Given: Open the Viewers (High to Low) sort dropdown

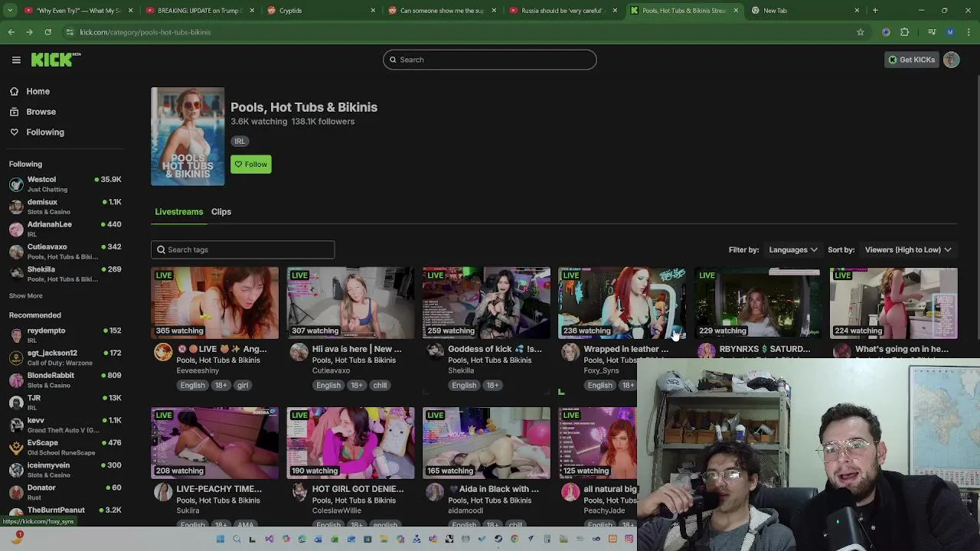Looking at the screenshot, I should (x=908, y=249).
